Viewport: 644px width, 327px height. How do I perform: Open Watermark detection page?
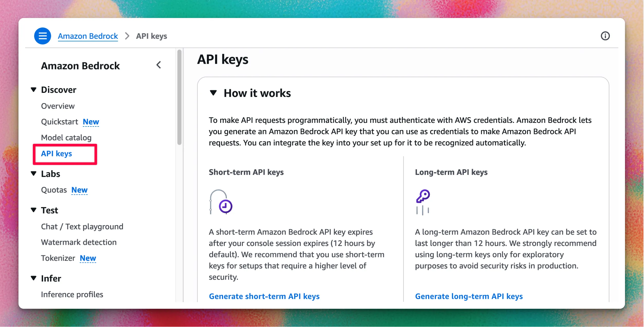79,242
